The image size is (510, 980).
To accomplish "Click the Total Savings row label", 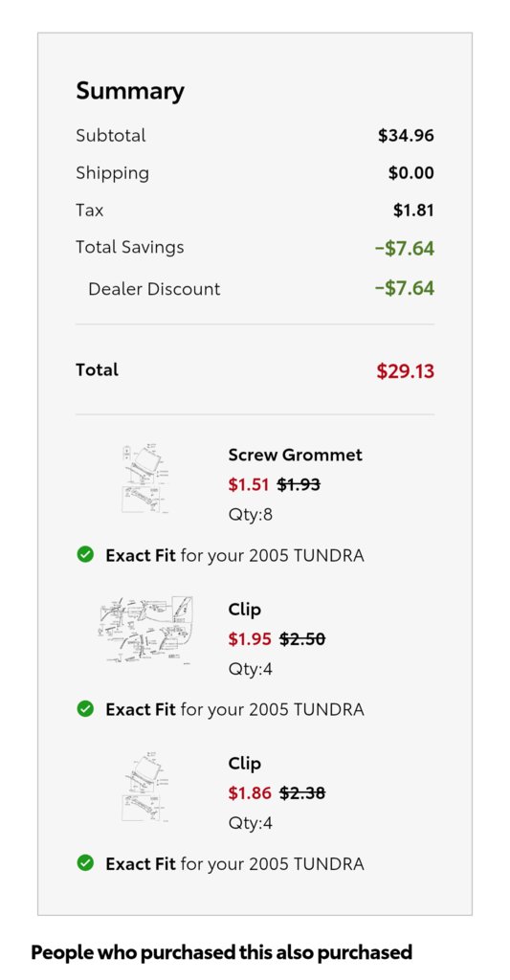I will click(130, 247).
